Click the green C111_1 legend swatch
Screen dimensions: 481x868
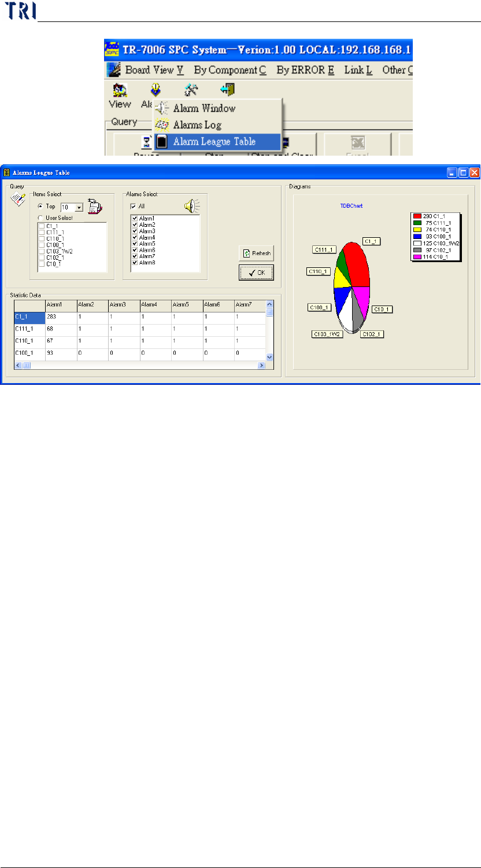click(x=417, y=223)
